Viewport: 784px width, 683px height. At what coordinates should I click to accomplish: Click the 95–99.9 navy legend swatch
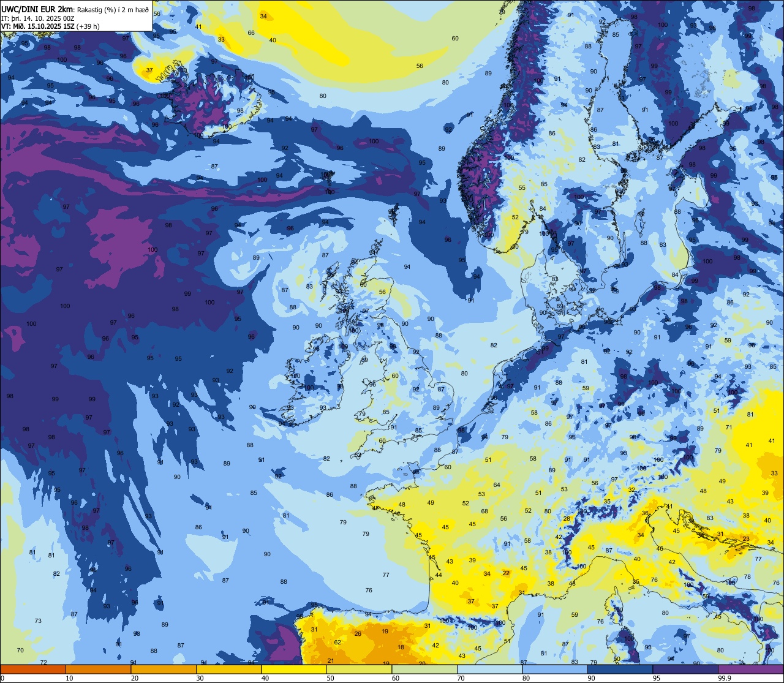click(x=685, y=669)
